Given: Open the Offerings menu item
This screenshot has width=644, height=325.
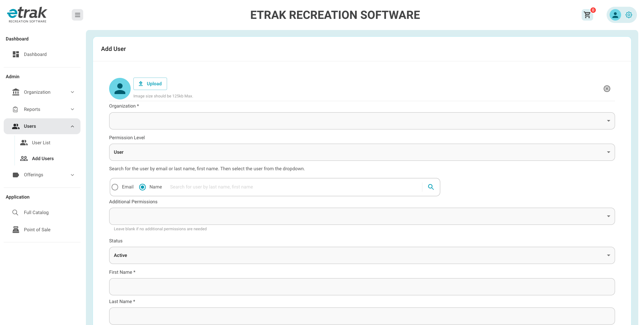Looking at the screenshot, I should [42, 175].
